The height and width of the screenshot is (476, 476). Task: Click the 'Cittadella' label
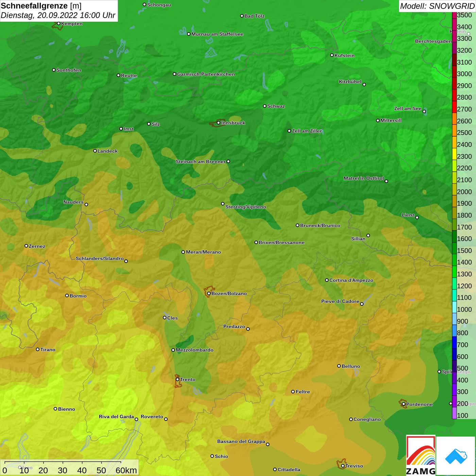(x=289, y=470)
